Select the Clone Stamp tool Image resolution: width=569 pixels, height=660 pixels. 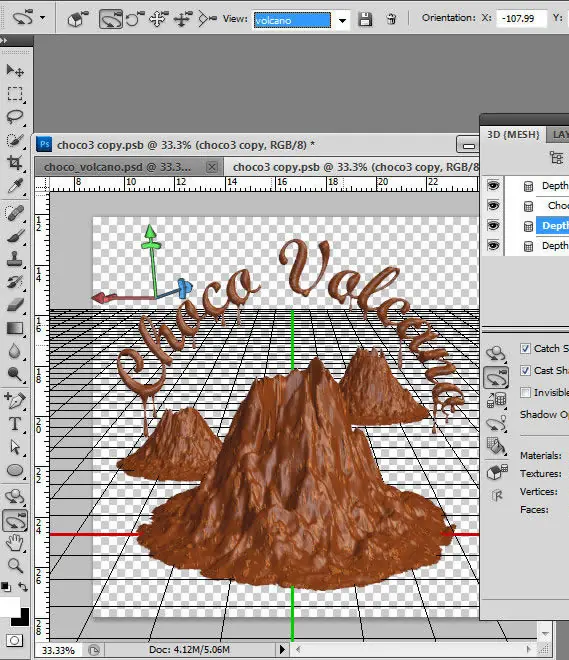coord(15,258)
